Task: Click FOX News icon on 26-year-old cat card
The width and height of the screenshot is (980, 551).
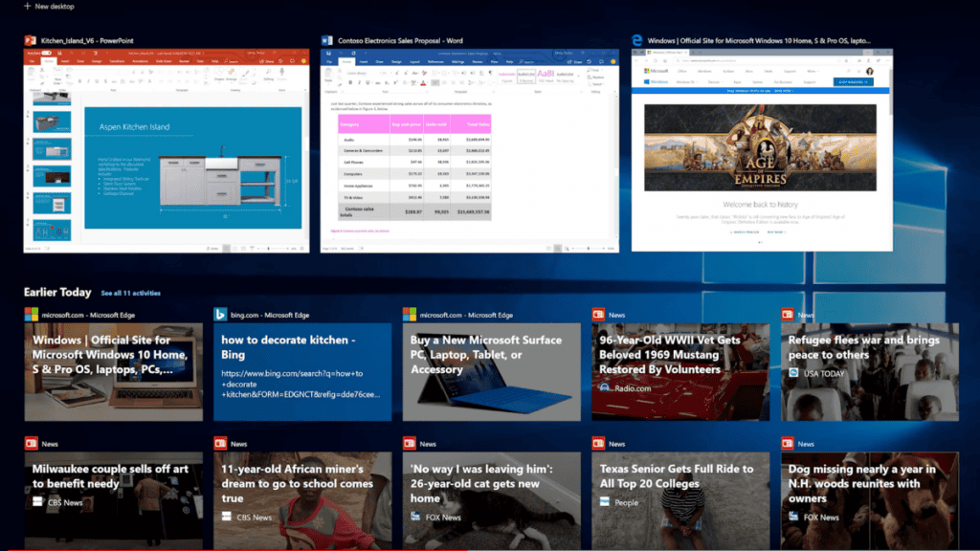Action: [x=415, y=517]
